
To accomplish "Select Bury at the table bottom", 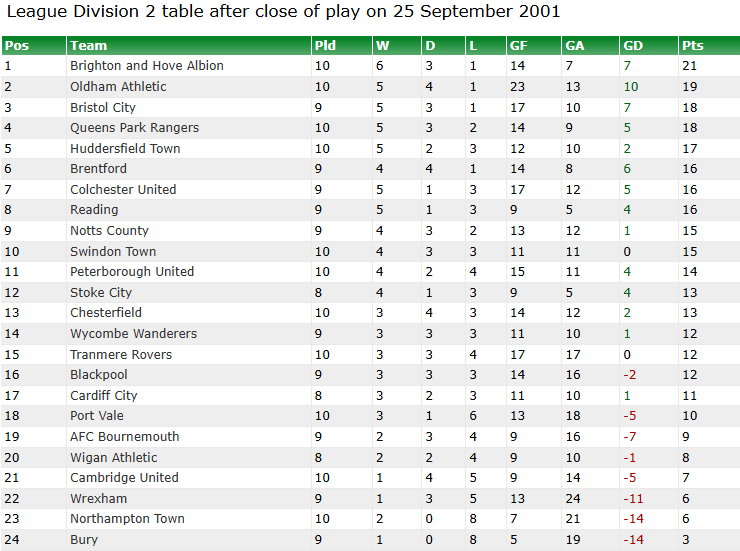I will click(84, 540).
